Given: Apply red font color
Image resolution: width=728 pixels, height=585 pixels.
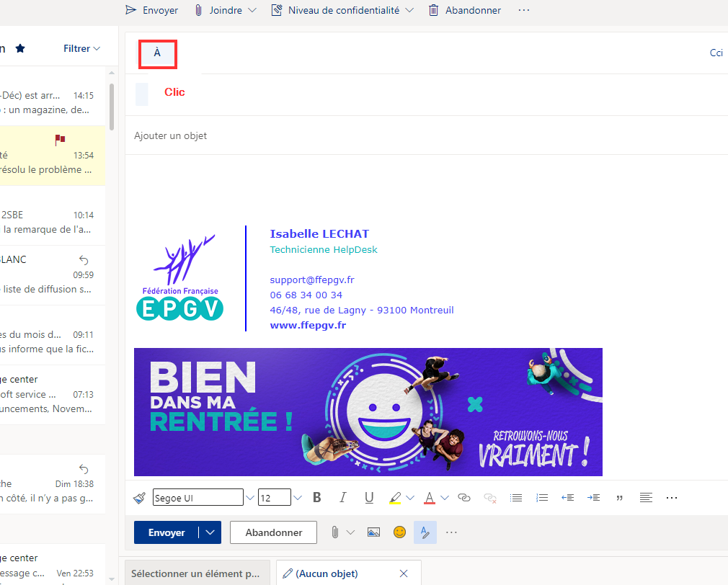Looking at the screenshot, I should coord(430,498).
